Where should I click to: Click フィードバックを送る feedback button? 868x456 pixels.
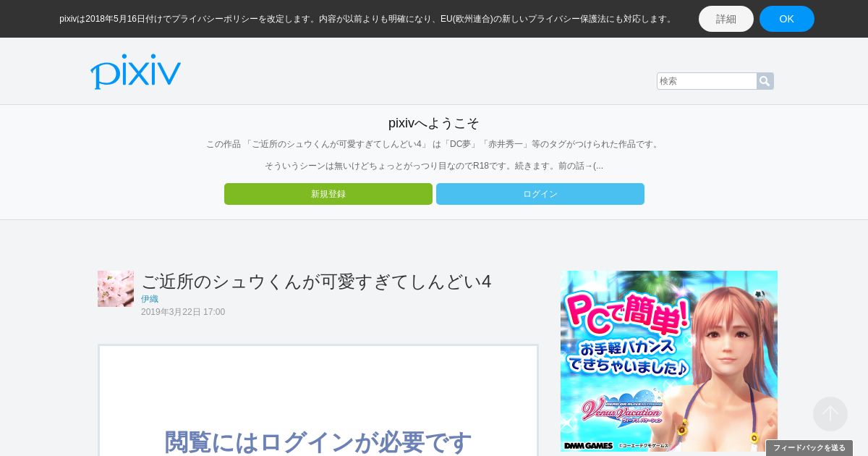pyautogui.click(x=809, y=448)
